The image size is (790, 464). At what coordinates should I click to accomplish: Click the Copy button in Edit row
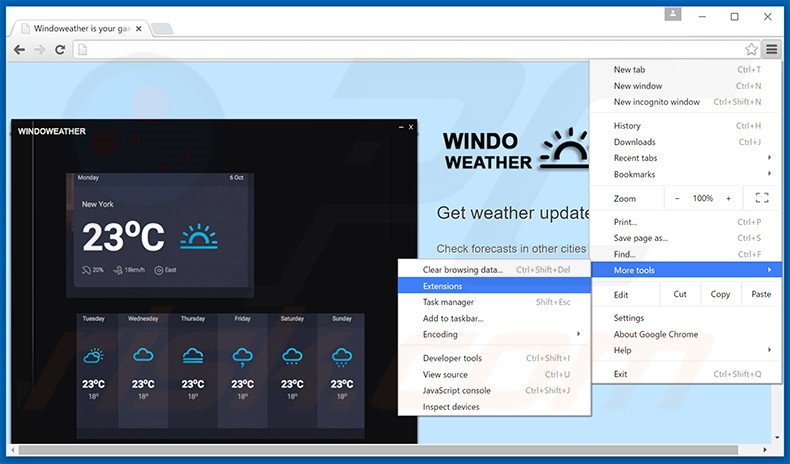[720, 294]
